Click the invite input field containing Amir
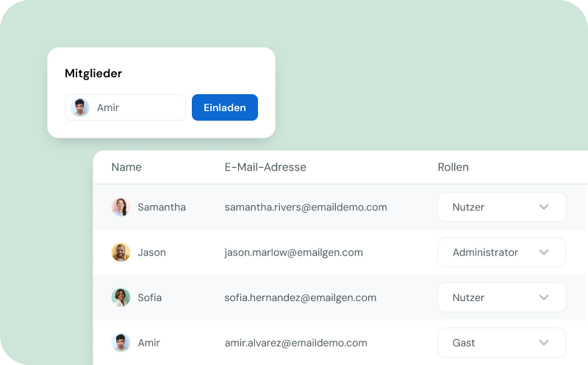This screenshot has height=365, width=588. [125, 107]
